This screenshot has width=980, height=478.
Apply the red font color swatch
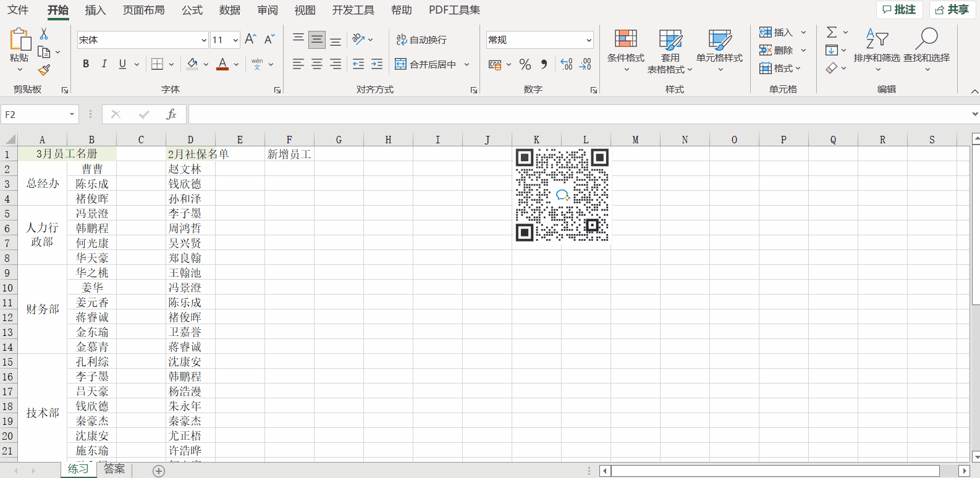tap(222, 64)
